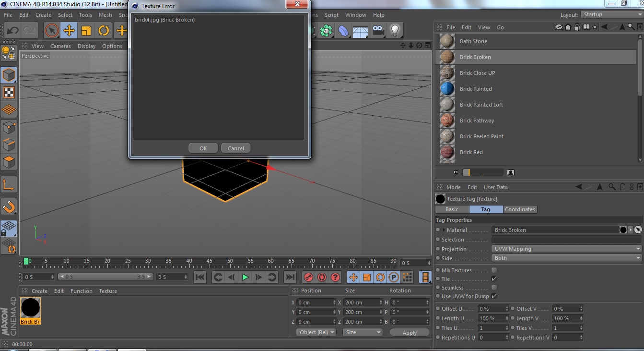Image resolution: width=644 pixels, height=351 pixels.
Task: Open the Keyframe Selection question mark icon
Action: 336,277
